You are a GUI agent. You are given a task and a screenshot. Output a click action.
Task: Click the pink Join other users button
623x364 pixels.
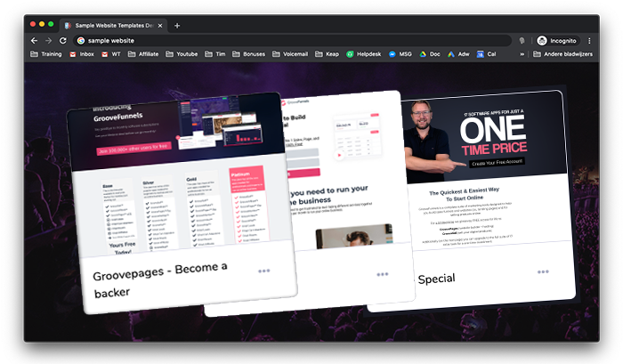click(x=133, y=149)
